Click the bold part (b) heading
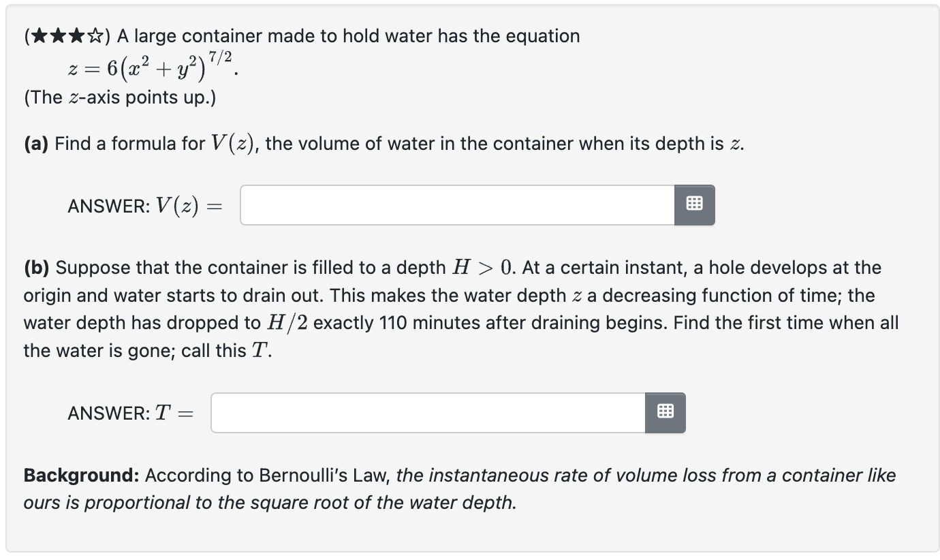This screenshot has width=940, height=560. coord(37,268)
